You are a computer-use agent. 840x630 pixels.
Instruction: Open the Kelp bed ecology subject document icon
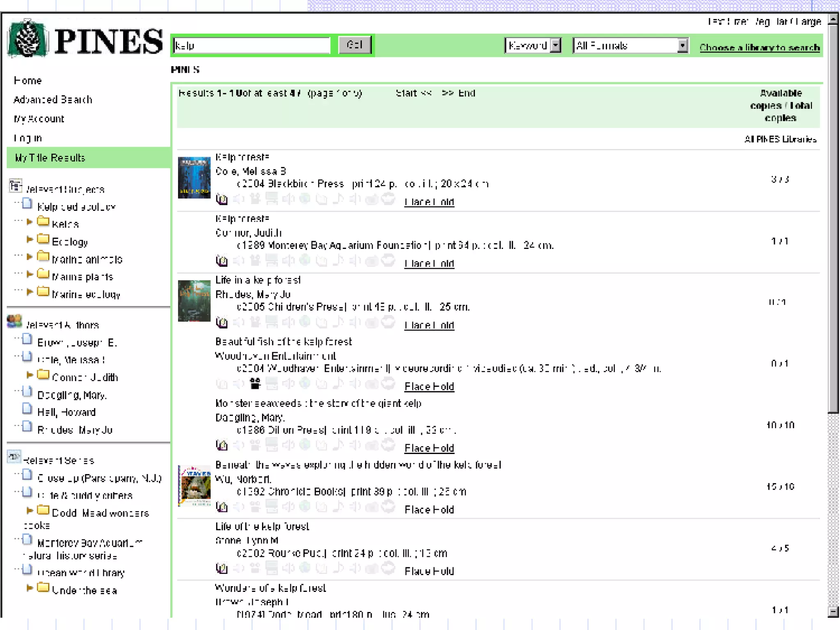(x=27, y=204)
